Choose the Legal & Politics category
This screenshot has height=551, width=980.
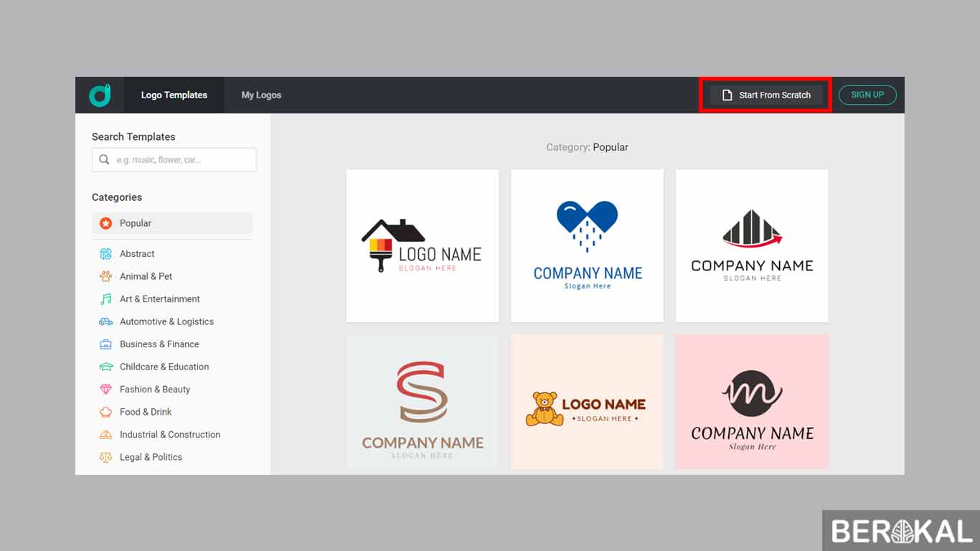(x=151, y=457)
